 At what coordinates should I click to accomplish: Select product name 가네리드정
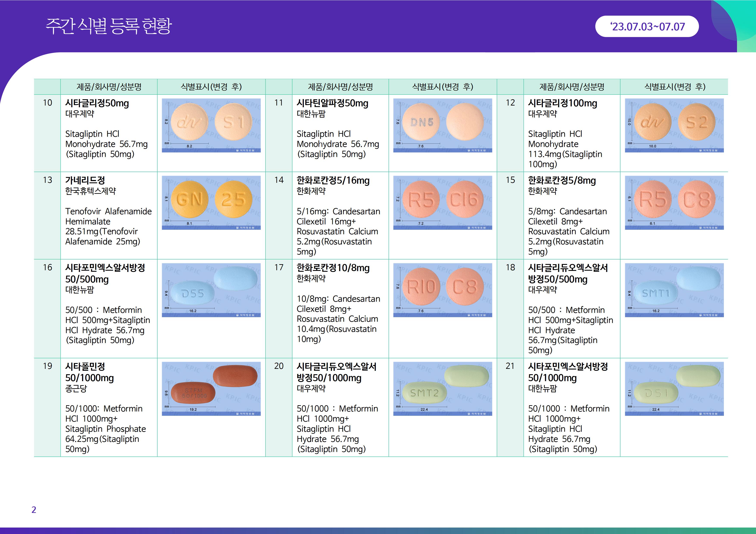tap(85, 180)
